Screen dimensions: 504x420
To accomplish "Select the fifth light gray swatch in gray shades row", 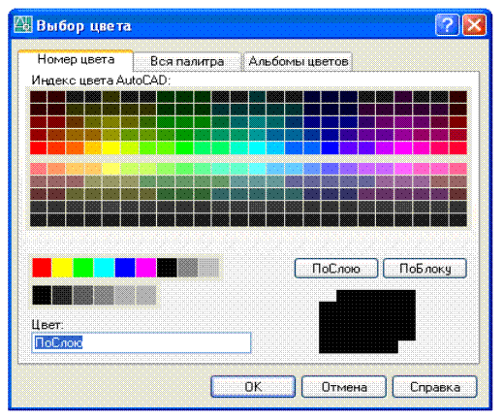I will pos(125,295).
